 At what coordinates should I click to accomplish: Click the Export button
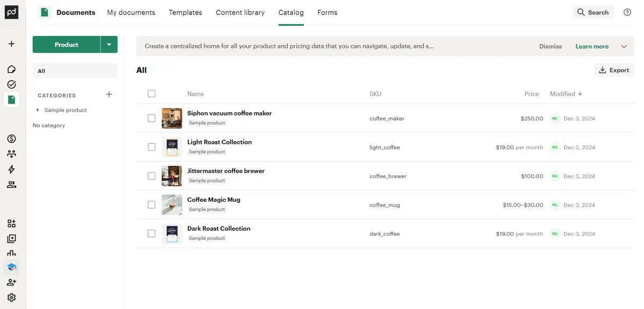point(614,70)
